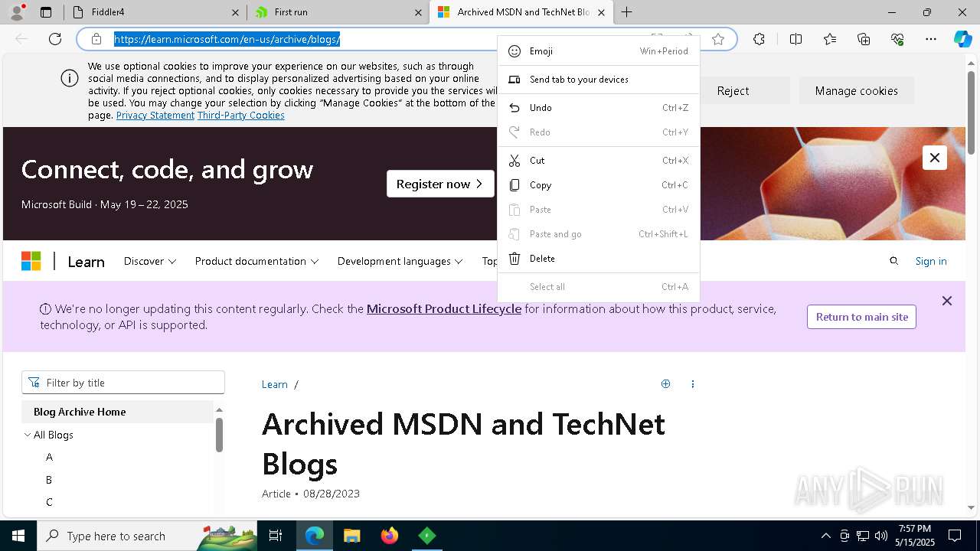Viewport: 980px width, 551px height.
Task: Open Task View in taskbar
Action: click(276, 536)
